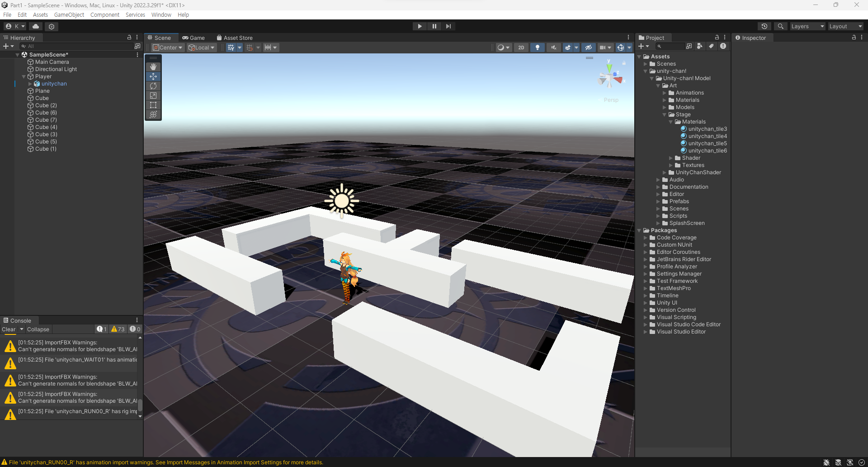Select Directional Light in Hierarchy
Viewport: 868px width, 467px height.
click(56, 69)
